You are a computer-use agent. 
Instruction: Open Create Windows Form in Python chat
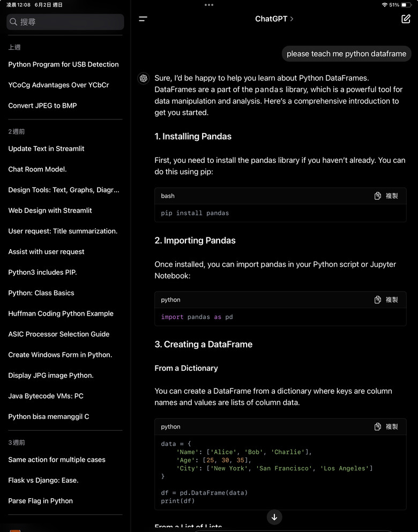tap(60, 355)
